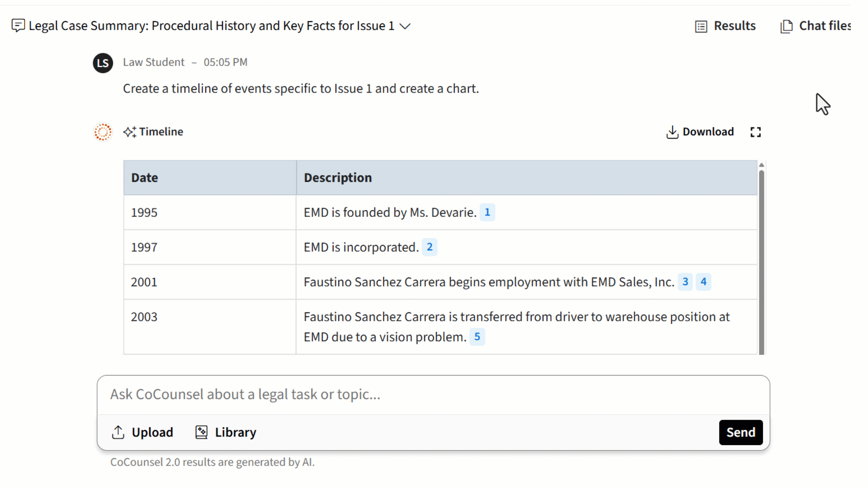Click the chat bubble icon beside title
This screenshot has height=488, width=868.
pyautogui.click(x=18, y=25)
